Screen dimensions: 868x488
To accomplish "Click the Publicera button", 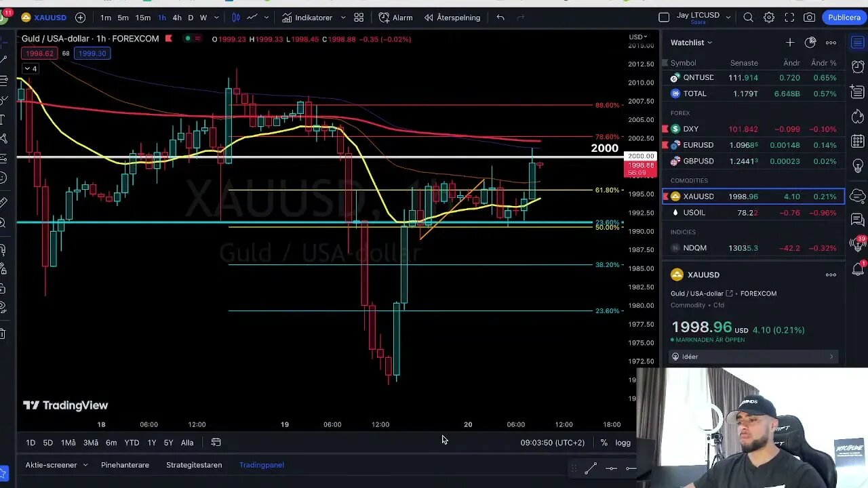I will pyautogui.click(x=844, y=18).
